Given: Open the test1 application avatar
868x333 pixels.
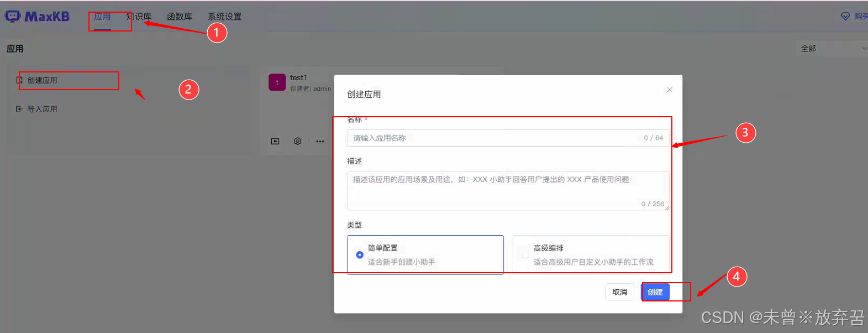Looking at the screenshot, I should [x=277, y=82].
